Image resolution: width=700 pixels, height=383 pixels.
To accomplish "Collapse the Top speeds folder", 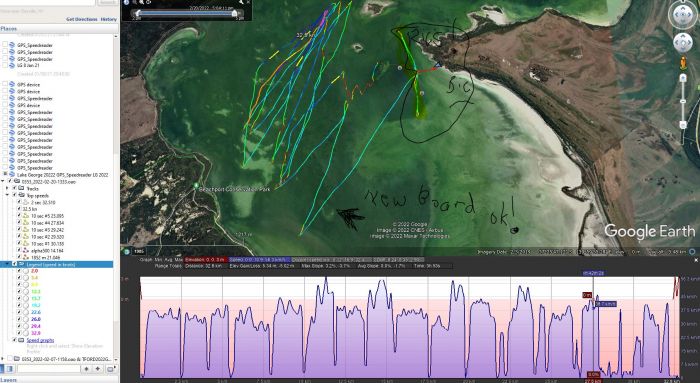I will point(7,195).
